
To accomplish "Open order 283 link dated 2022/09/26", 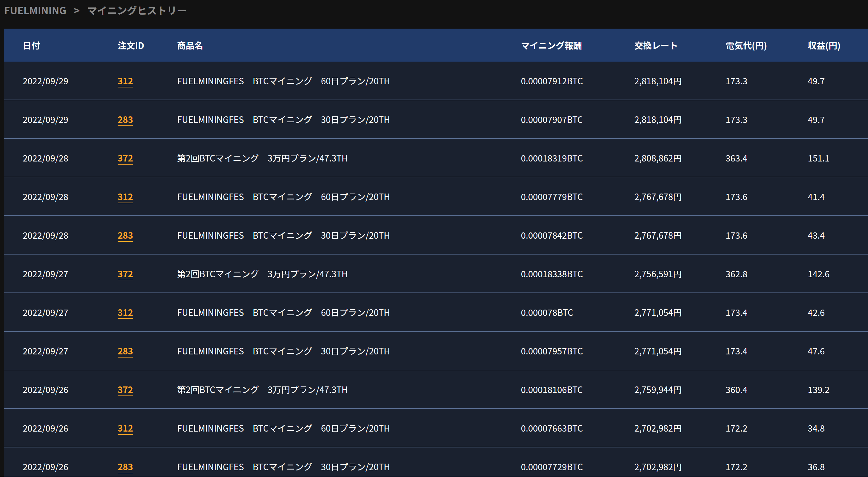I will point(125,467).
